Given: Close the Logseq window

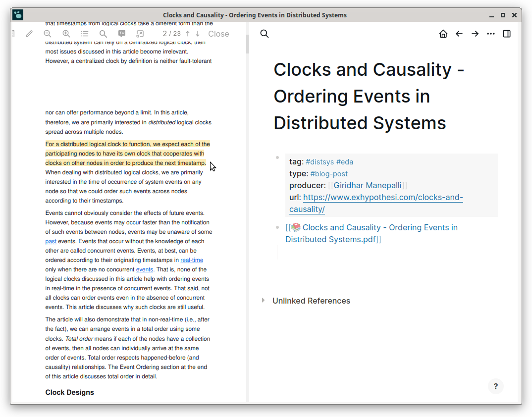Looking at the screenshot, I should (514, 15).
